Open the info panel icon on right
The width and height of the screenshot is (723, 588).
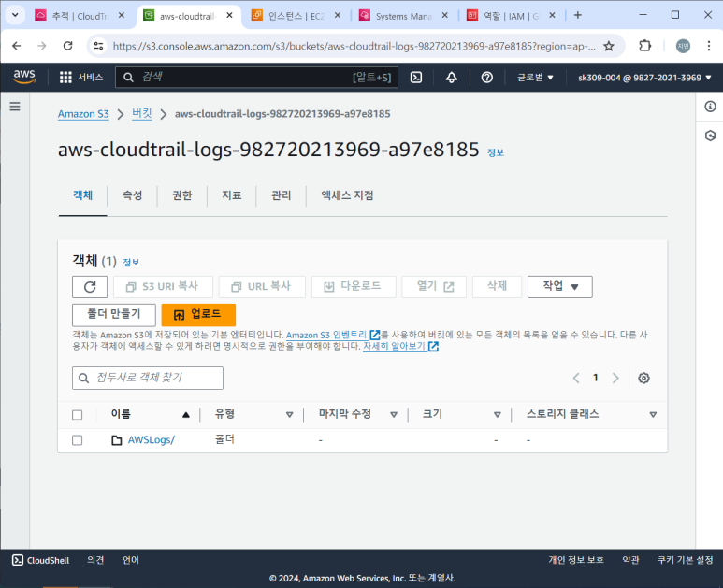710,107
